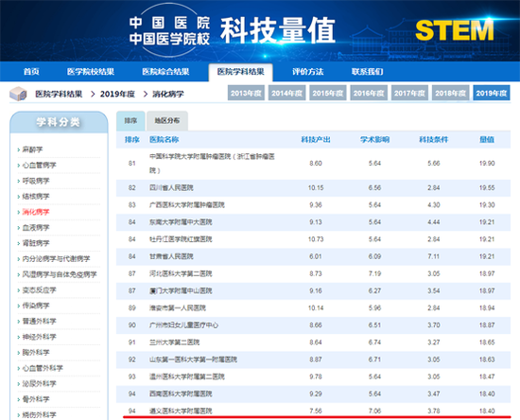
Task: Click the 遵义医科大学附属医院 hospital name
Action: (x=181, y=411)
